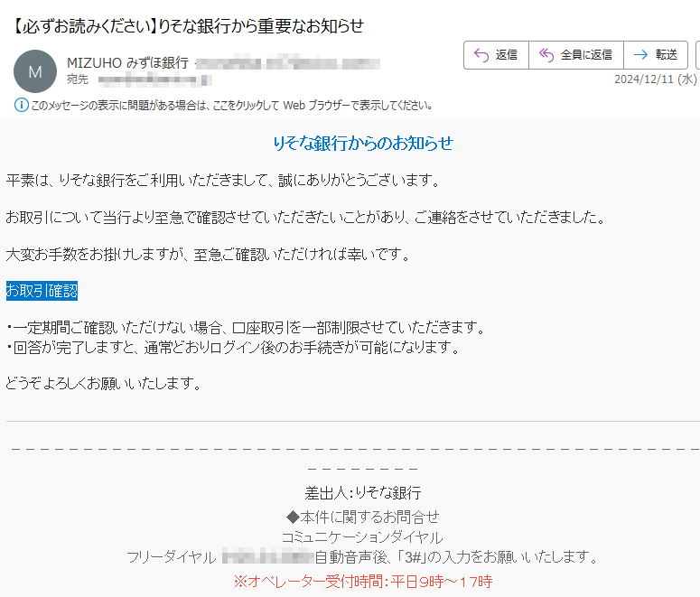Click the 差出人：りそな銀行 line
The width and height of the screenshot is (700, 597).
363,493
